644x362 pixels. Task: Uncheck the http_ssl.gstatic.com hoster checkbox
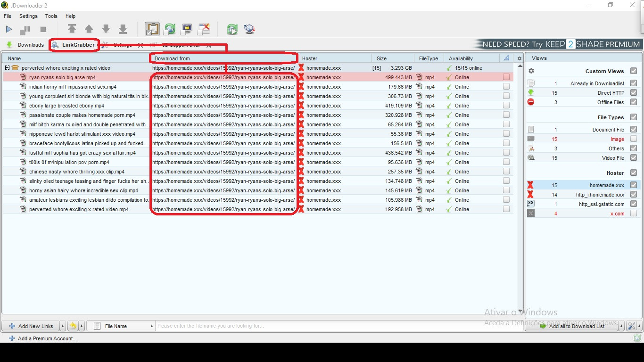pyautogui.click(x=634, y=204)
